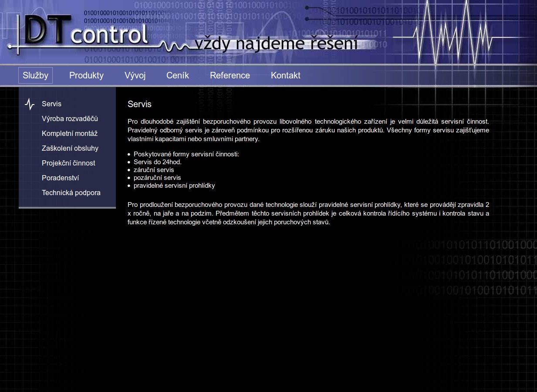Viewport: 537px width, 392px height.
Task: Open Poradenství sidebar link
Action: [60, 178]
